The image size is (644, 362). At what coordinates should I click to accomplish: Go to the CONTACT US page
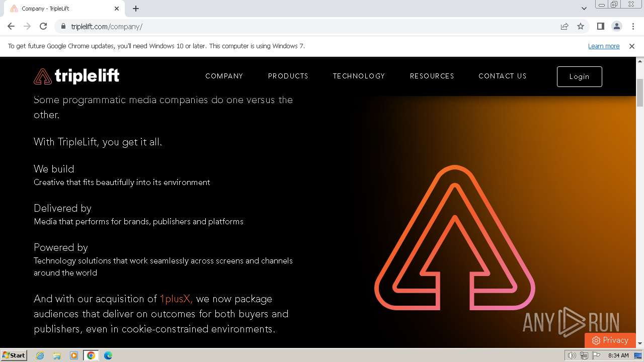tap(503, 76)
